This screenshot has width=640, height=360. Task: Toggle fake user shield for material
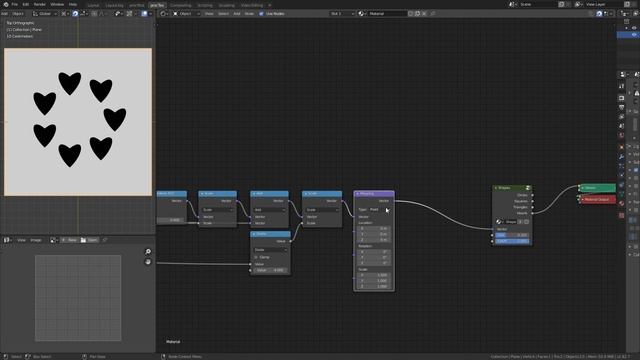click(x=411, y=13)
